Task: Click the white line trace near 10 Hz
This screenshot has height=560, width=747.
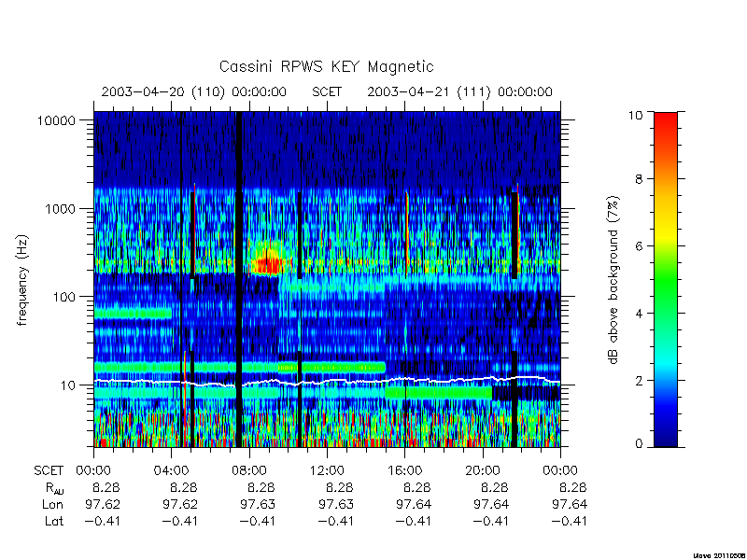Action: [327, 381]
